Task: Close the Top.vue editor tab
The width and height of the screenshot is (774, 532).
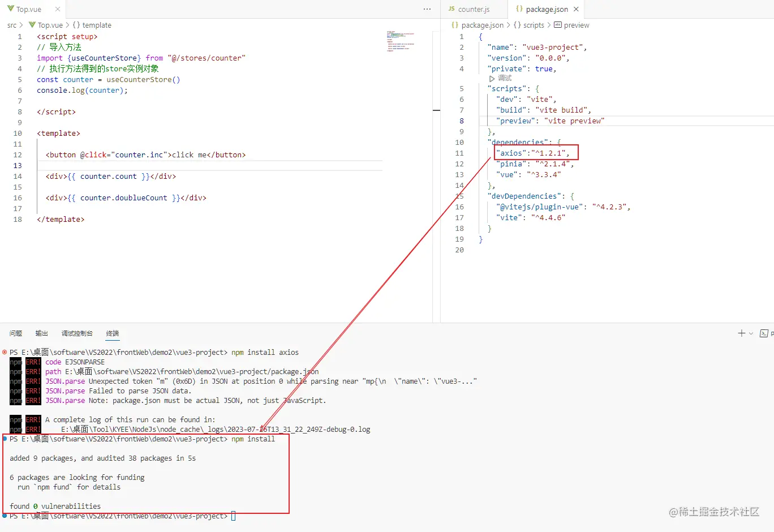Action: pyautogui.click(x=58, y=9)
